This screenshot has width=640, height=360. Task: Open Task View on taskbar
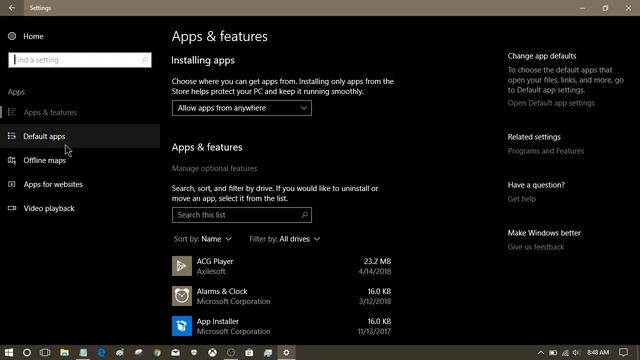point(45,352)
